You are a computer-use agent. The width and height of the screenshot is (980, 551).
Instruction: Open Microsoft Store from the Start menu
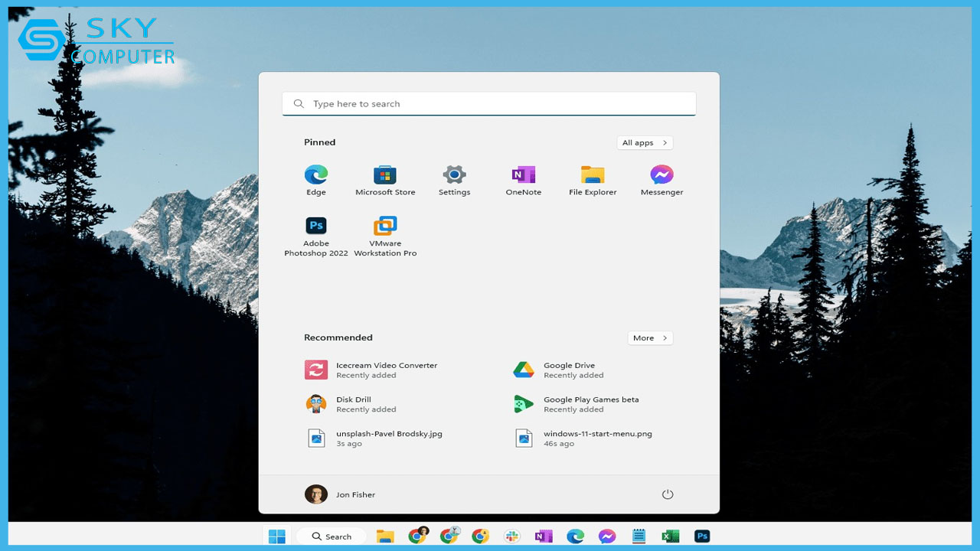click(x=385, y=176)
